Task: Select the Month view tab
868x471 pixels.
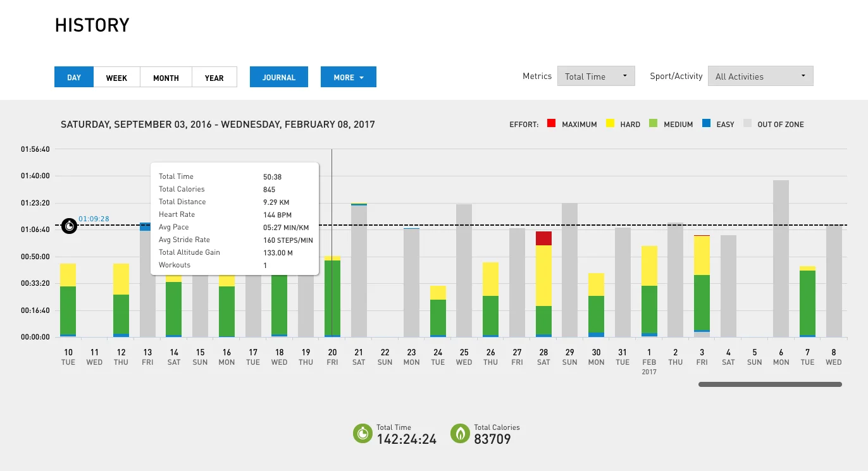Action: 166,77
